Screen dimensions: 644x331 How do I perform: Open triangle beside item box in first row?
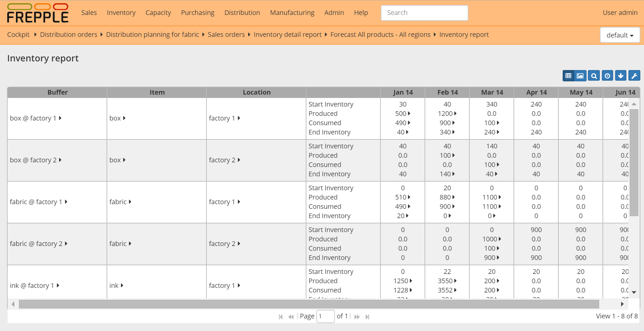pyautogui.click(x=124, y=118)
